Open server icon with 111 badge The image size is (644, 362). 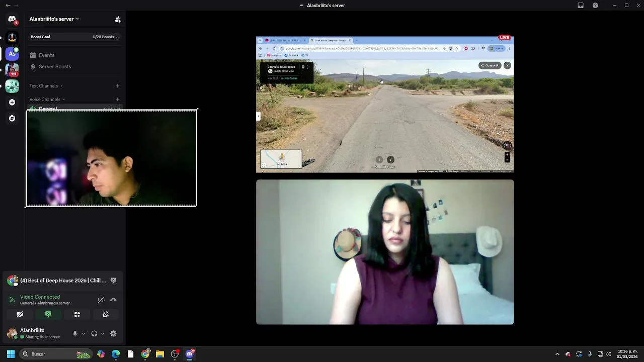tap(12, 69)
